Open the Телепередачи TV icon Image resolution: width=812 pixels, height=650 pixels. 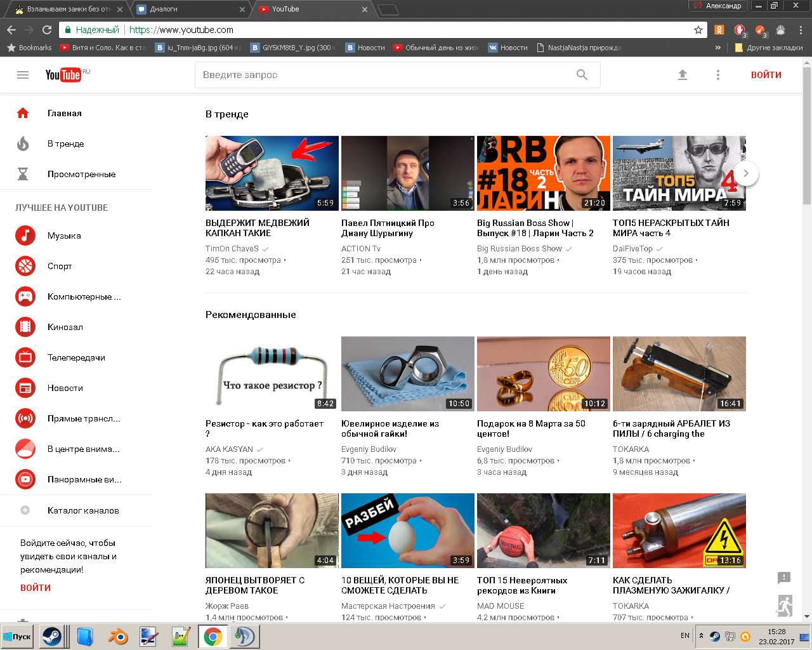pyautogui.click(x=25, y=357)
